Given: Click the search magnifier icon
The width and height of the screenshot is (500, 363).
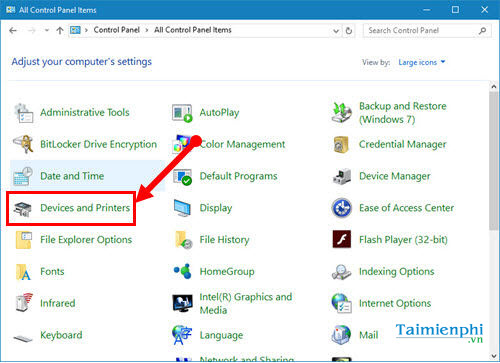Looking at the screenshot, I should point(482,31).
